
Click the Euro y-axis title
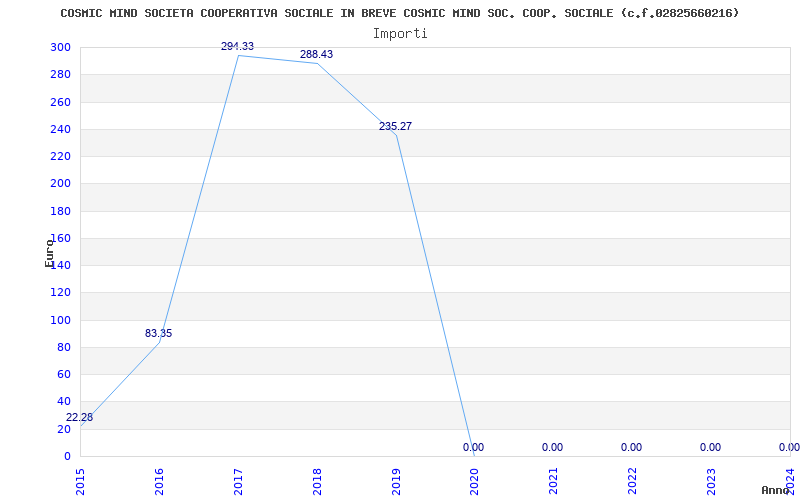tap(49, 253)
